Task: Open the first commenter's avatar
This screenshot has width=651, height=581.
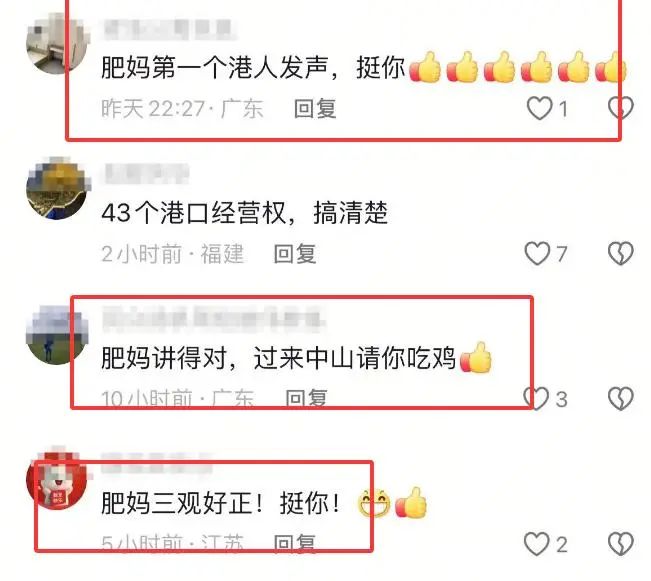Action: click(x=57, y=44)
